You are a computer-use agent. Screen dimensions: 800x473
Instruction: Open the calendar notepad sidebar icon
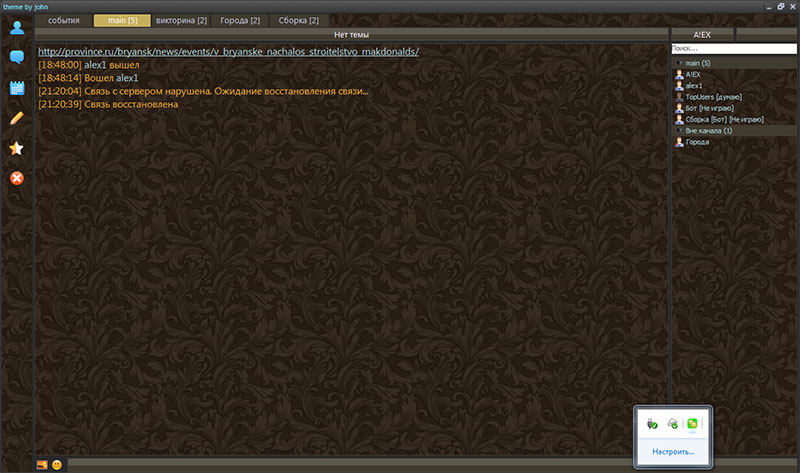16,87
